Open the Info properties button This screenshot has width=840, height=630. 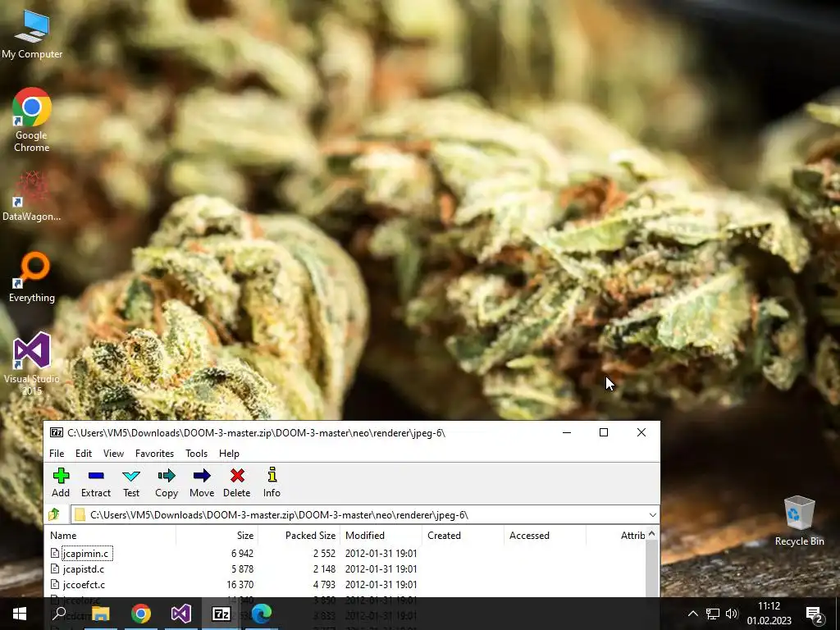pyautogui.click(x=272, y=482)
